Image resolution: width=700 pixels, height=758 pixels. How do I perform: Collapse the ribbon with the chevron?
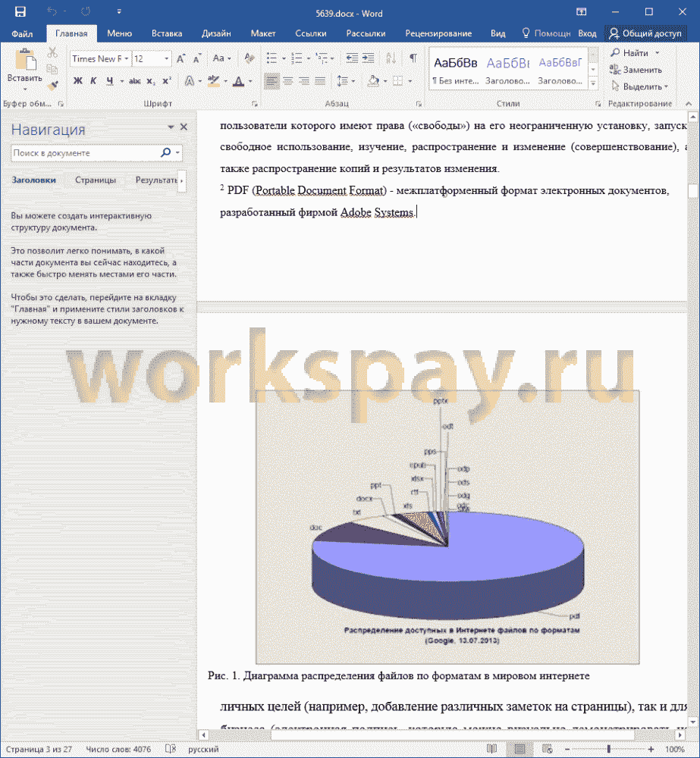point(689,103)
